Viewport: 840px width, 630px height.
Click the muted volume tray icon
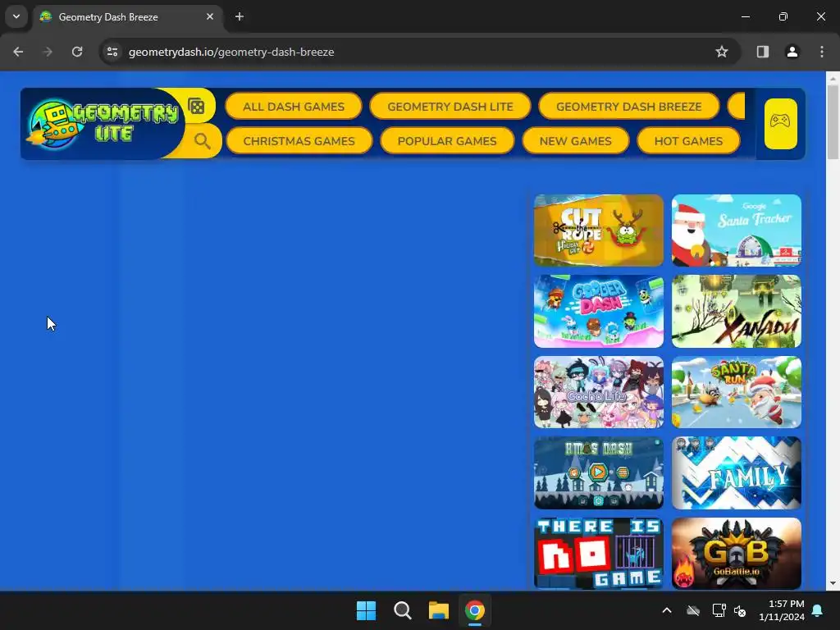pyautogui.click(x=740, y=610)
